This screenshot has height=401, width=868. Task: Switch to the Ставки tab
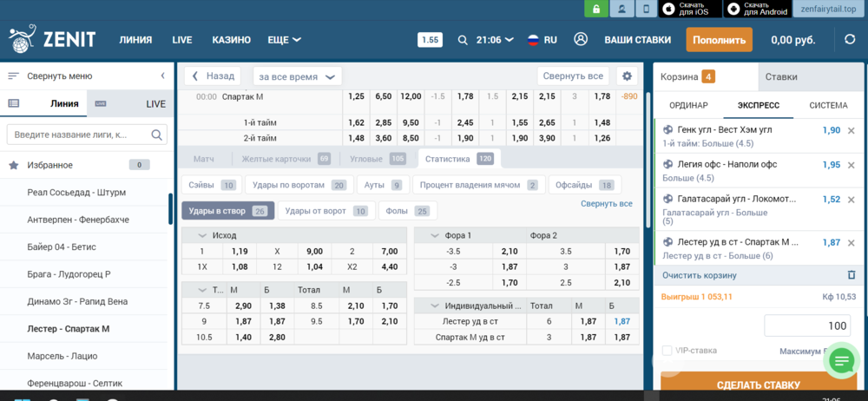pyautogui.click(x=812, y=77)
